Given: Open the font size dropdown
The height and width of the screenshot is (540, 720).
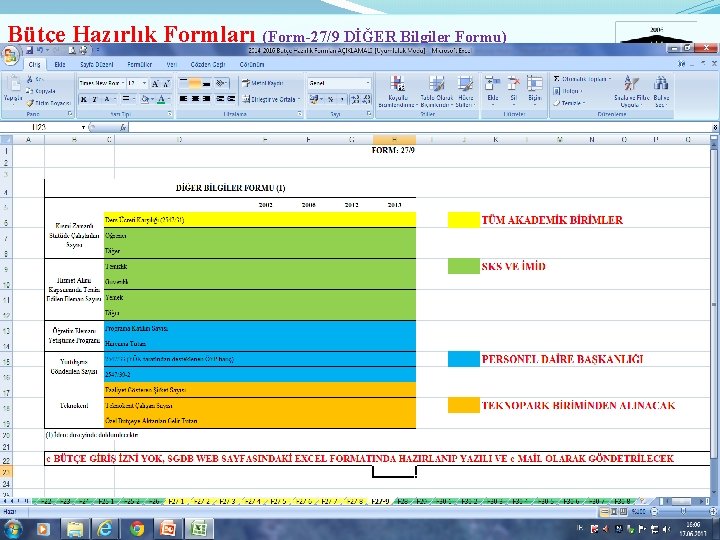Looking at the screenshot, I should [144, 83].
